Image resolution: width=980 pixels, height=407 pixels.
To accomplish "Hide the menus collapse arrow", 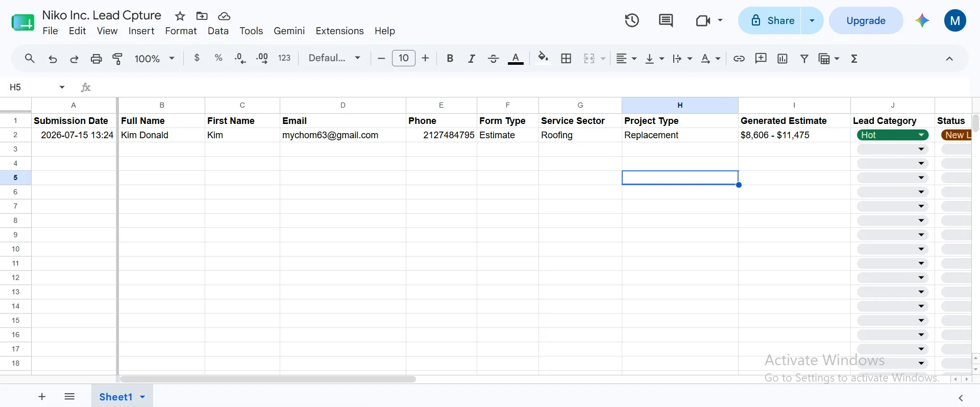I will (x=949, y=58).
